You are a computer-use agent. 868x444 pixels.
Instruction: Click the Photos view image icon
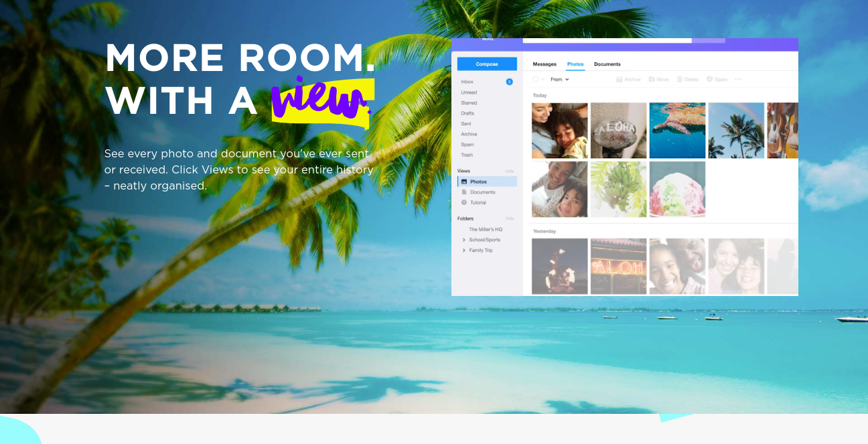463,181
